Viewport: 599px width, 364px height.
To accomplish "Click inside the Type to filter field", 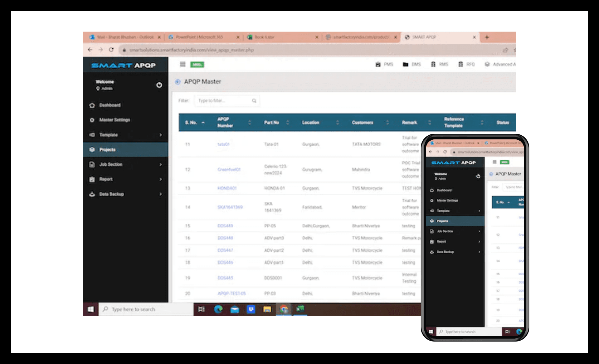I will 223,100.
